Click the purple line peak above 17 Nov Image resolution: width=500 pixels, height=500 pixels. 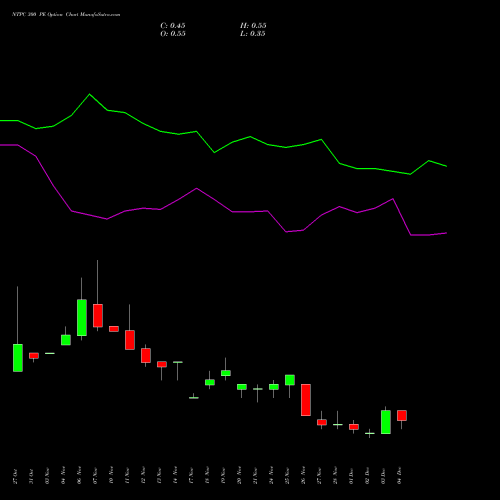pyautogui.click(x=197, y=188)
